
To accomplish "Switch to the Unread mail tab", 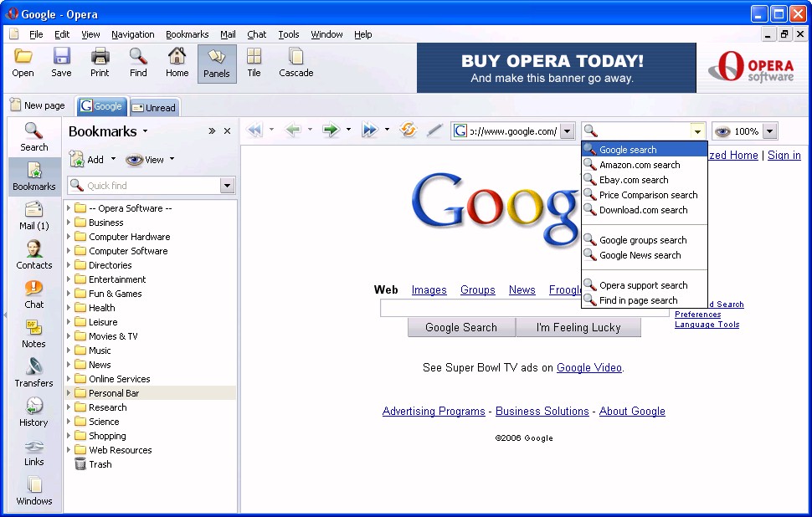I will [154, 108].
